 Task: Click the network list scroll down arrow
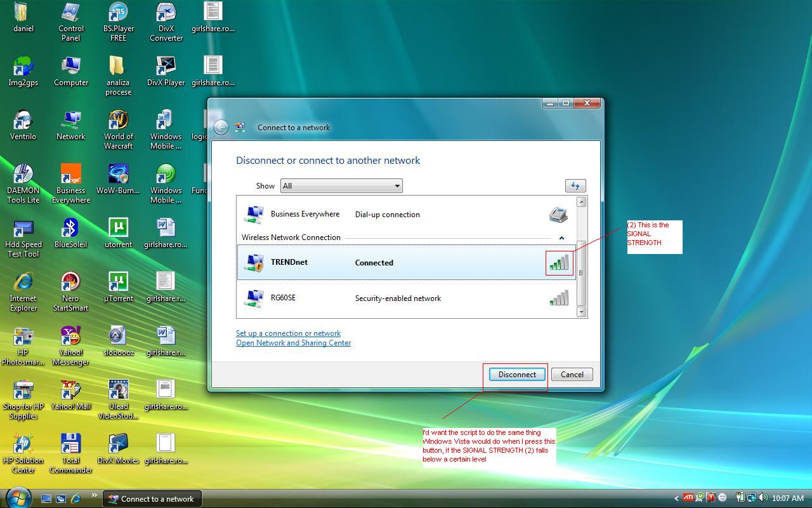click(x=580, y=312)
